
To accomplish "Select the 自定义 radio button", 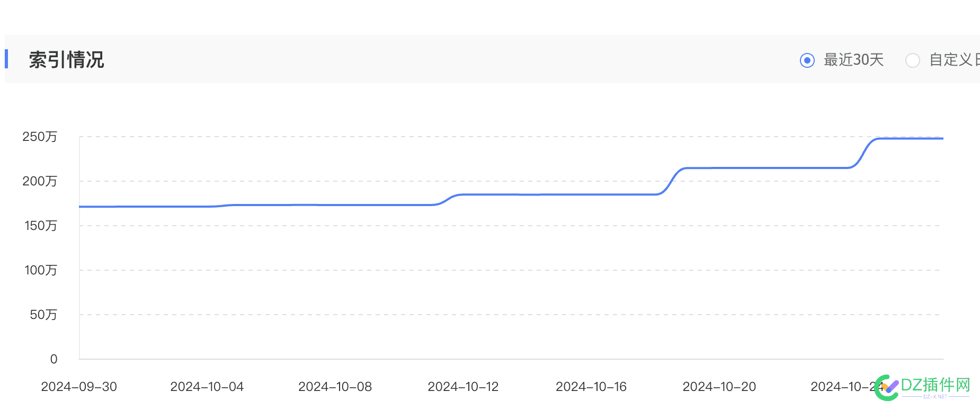I will click(x=912, y=60).
